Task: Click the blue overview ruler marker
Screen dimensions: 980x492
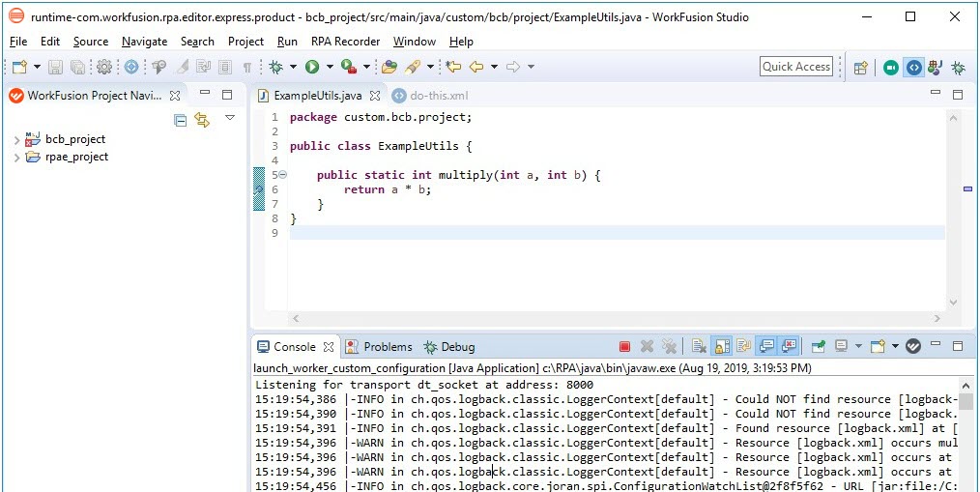Action: [x=968, y=188]
